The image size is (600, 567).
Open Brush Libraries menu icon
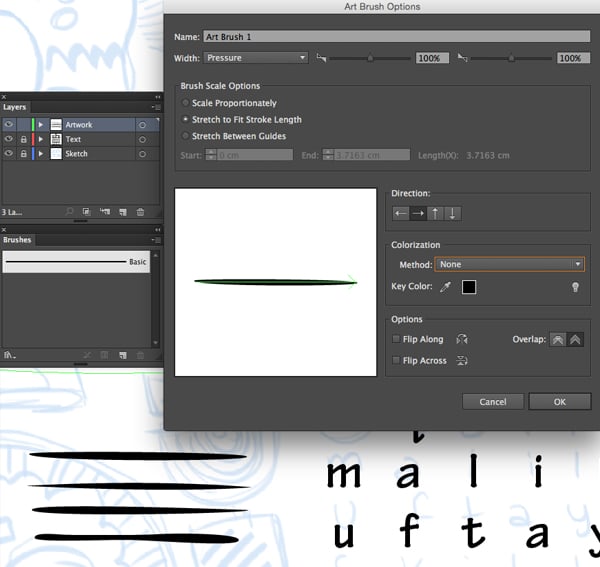(10, 355)
